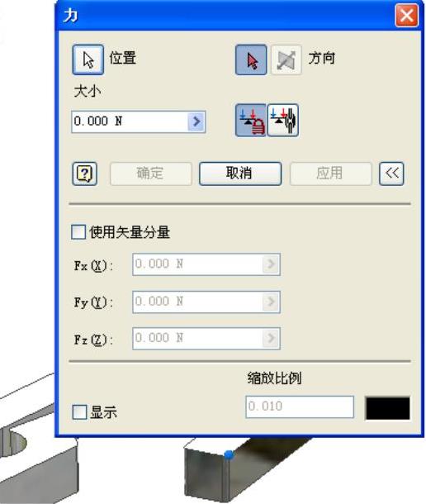Click the flip direction icon beside 方向

[286, 60]
